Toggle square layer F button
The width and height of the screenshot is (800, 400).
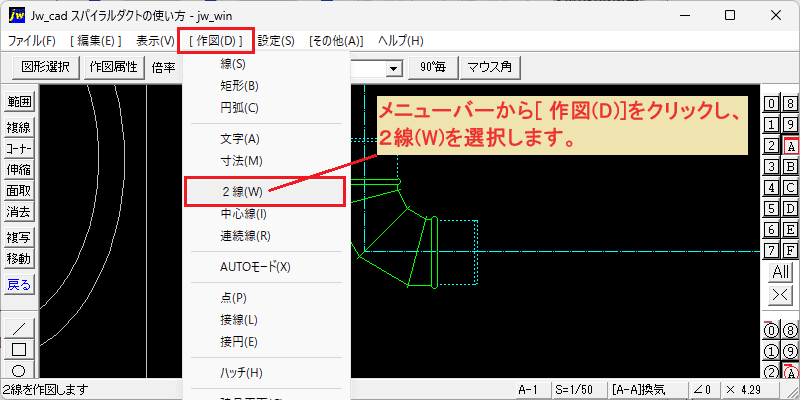(x=790, y=250)
